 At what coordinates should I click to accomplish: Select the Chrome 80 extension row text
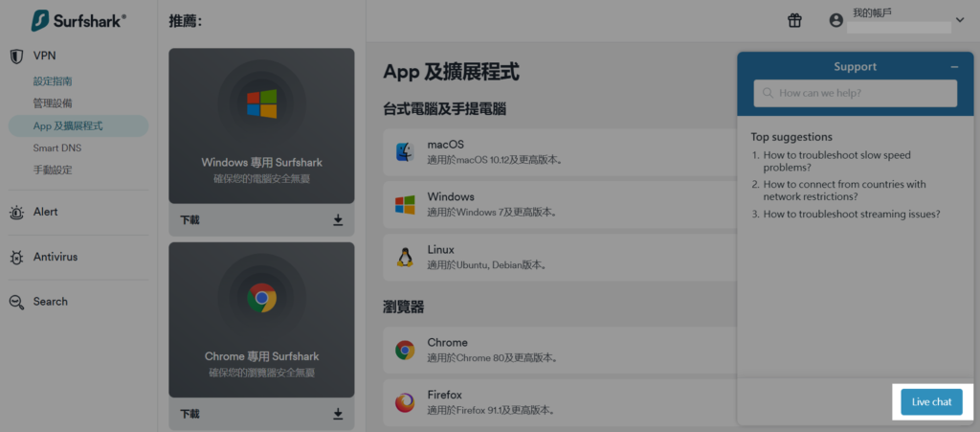coord(493,350)
